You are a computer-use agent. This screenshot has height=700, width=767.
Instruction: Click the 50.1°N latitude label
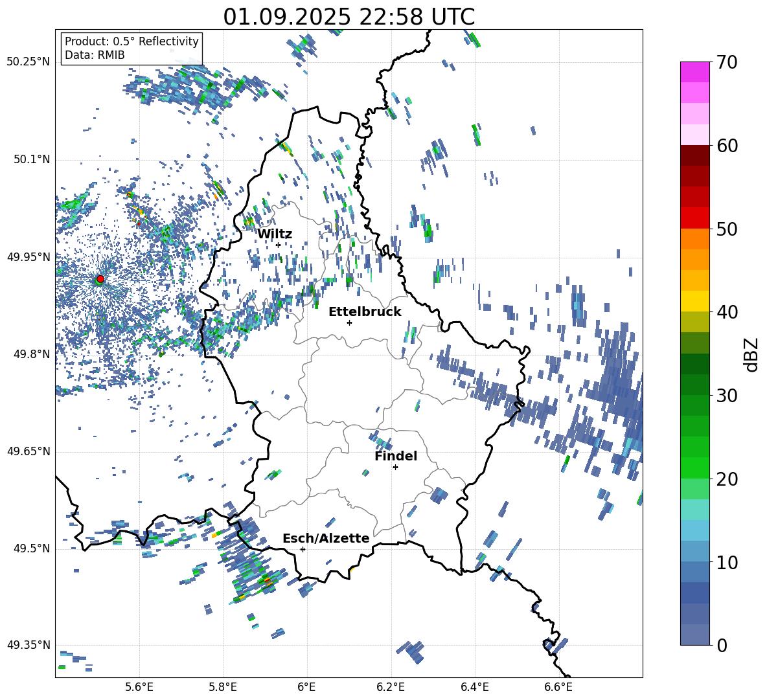click(x=31, y=159)
